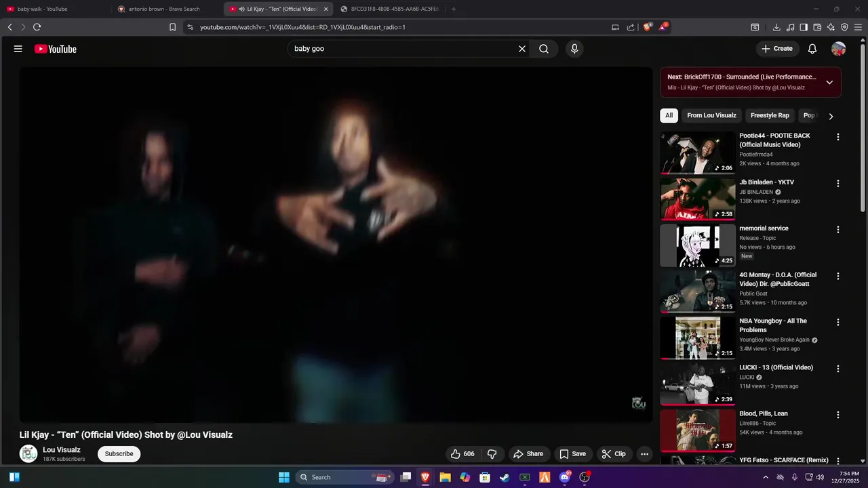Viewport: 868px width, 488px height.
Task: Open more actions ellipsis under video
Action: (x=645, y=454)
